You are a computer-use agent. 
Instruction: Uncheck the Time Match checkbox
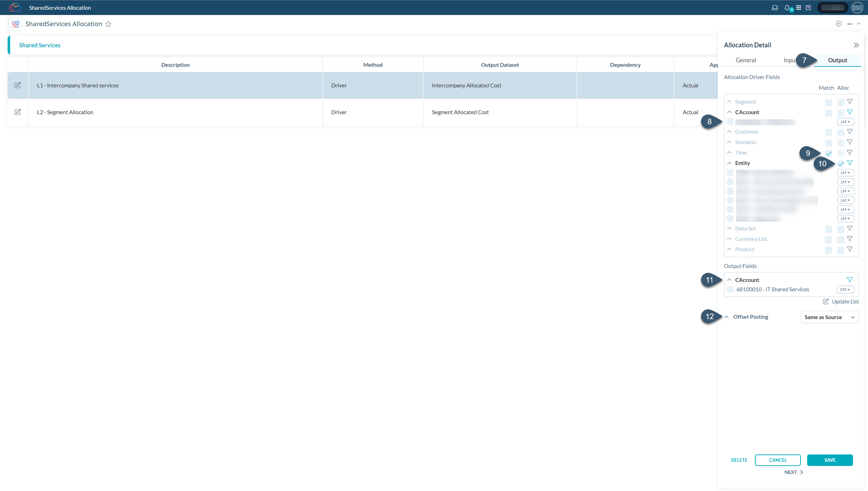point(828,153)
